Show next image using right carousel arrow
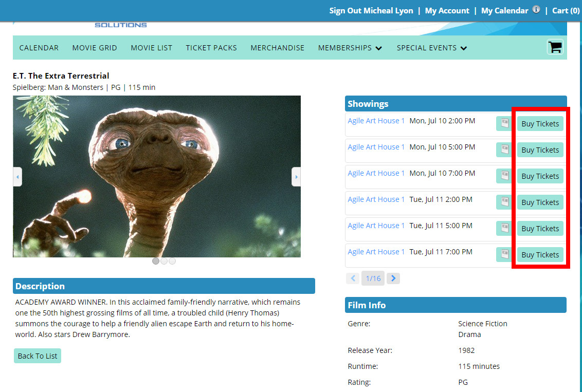582x392 pixels. (296, 177)
